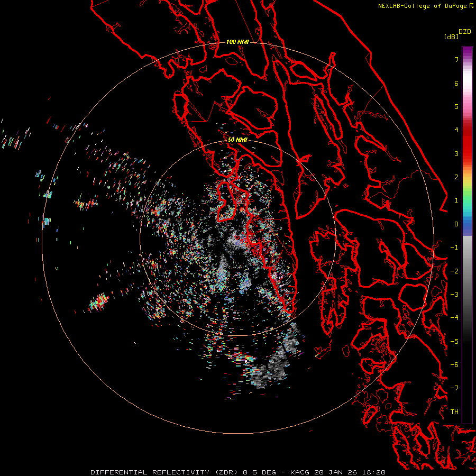The image size is (476, 476).
Task: Click the -2 value on the color scale
Action: pos(454,271)
